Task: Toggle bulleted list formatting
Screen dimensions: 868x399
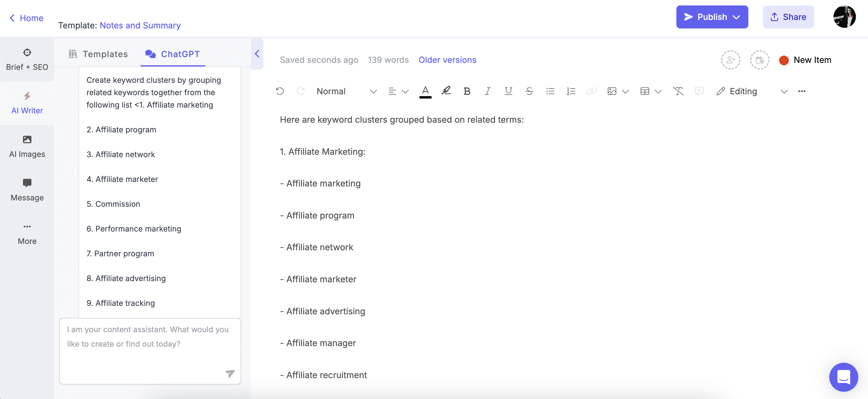Action: pos(550,91)
